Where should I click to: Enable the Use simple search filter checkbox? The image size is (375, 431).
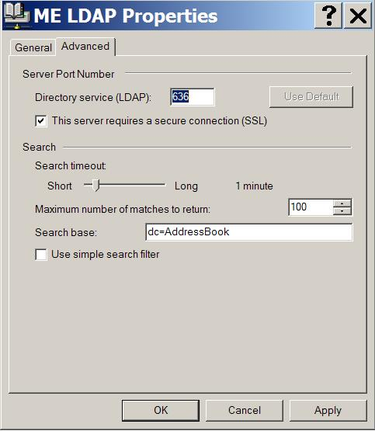point(41,255)
